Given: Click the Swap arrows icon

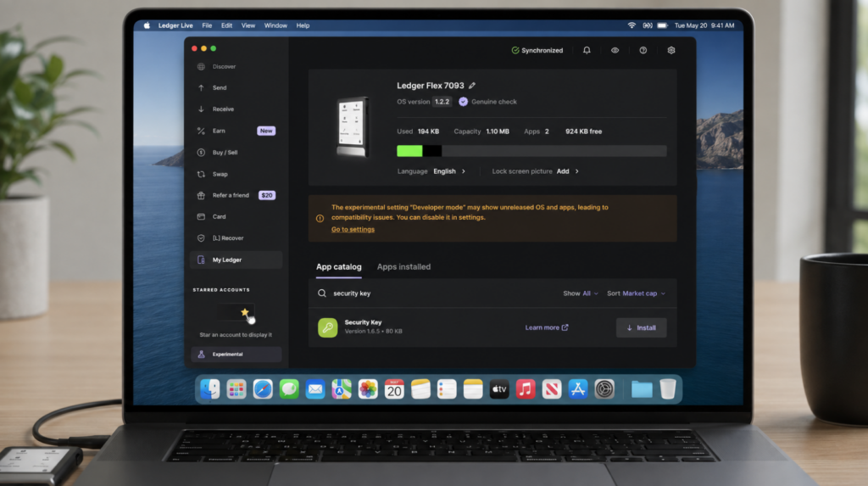Looking at the screenshot, I should (x=201, y=174).
